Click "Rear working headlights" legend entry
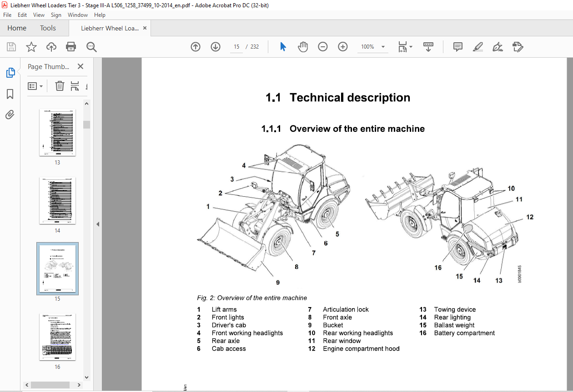The height and width of the screenshot is (392, 573). (358, 333)
